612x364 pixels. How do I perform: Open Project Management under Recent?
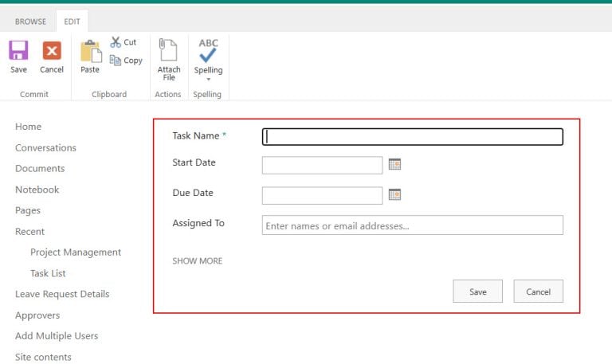(x=76, y=252)
